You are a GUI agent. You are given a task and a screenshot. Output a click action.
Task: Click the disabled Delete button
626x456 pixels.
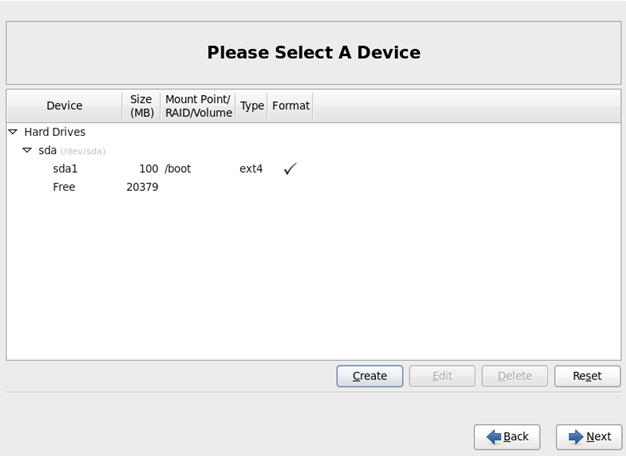coord(515,376)
